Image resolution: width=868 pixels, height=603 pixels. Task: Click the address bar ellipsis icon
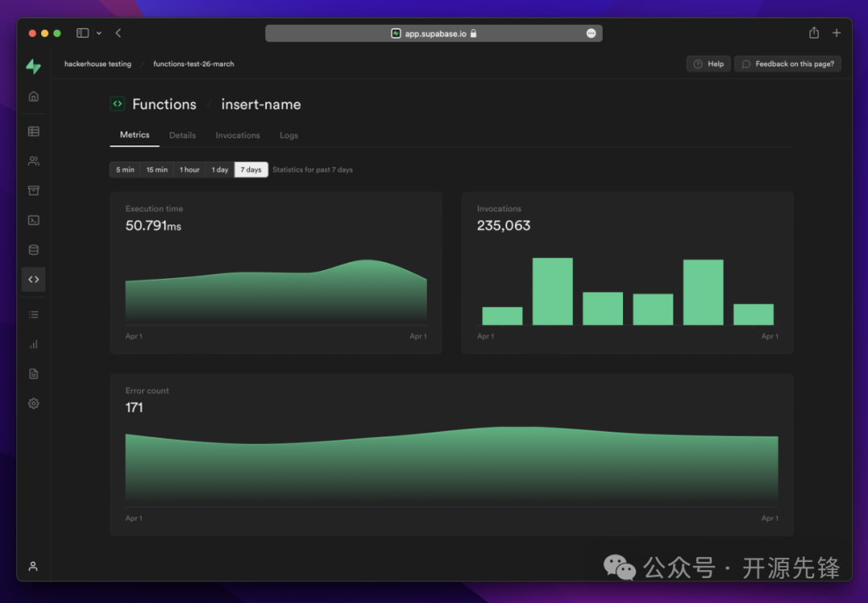[592, 33]
